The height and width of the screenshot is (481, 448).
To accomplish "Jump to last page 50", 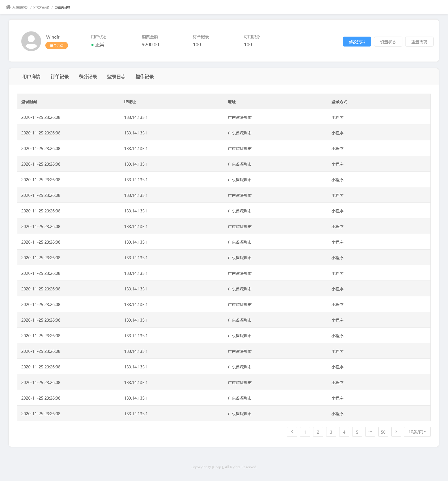I will click(x=383, y=432).
